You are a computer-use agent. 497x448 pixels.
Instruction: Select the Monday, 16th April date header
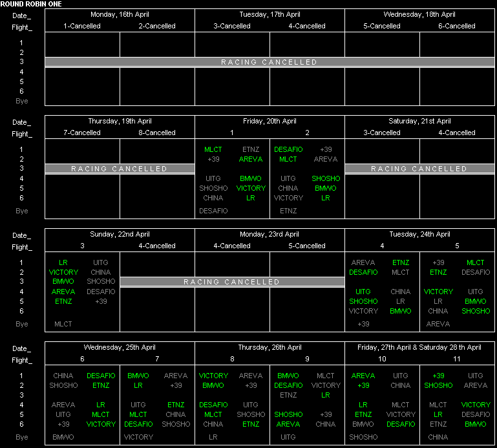pos(120,14)
